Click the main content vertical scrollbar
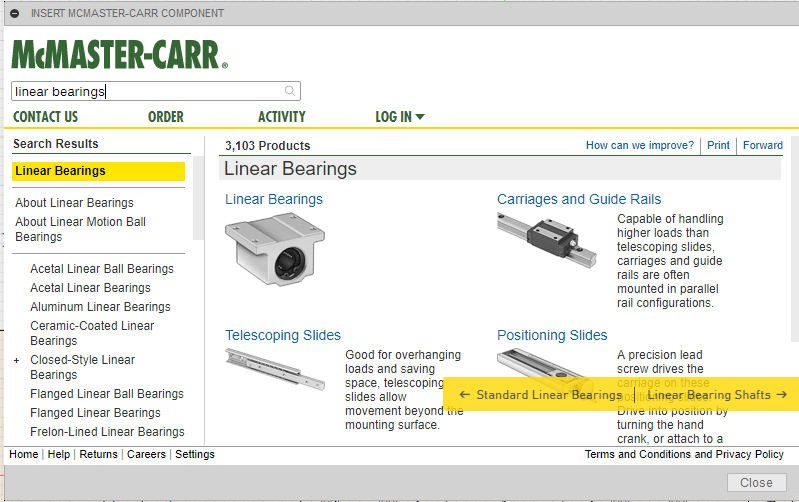 pos(795,239)
